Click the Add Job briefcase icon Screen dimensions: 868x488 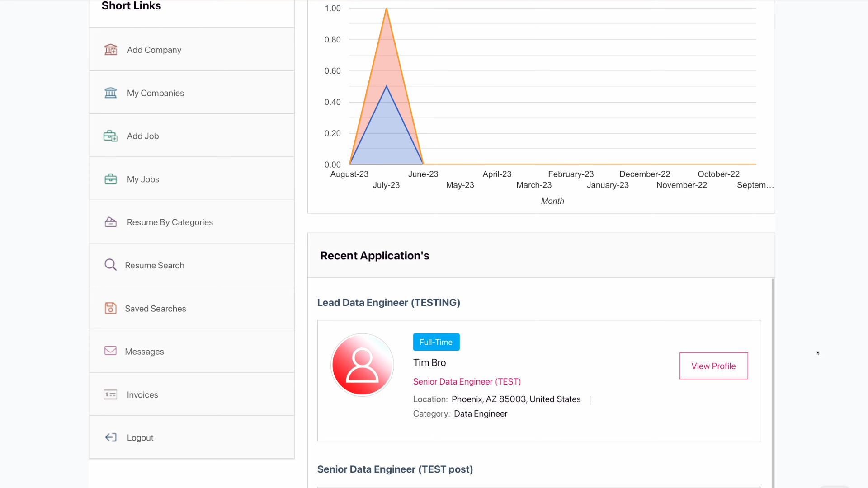point(111,136)
